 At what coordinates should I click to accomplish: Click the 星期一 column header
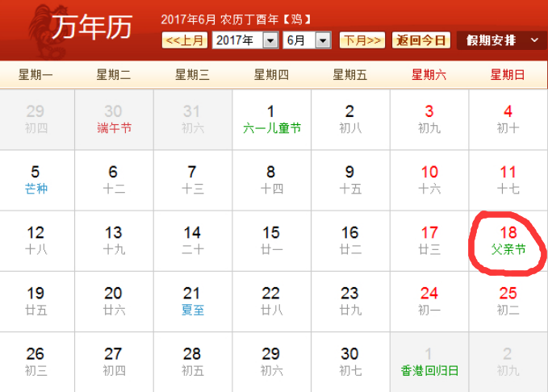coord(36,75)
